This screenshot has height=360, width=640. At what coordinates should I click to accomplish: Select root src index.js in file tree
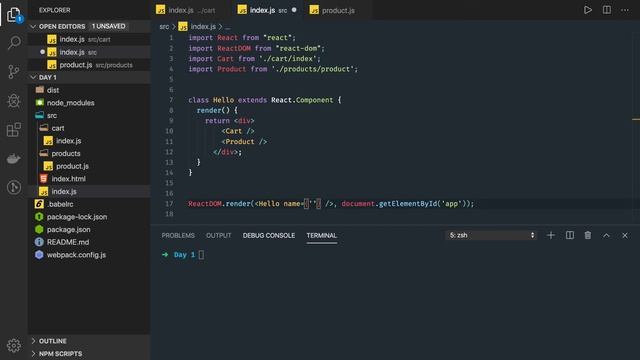89,191
